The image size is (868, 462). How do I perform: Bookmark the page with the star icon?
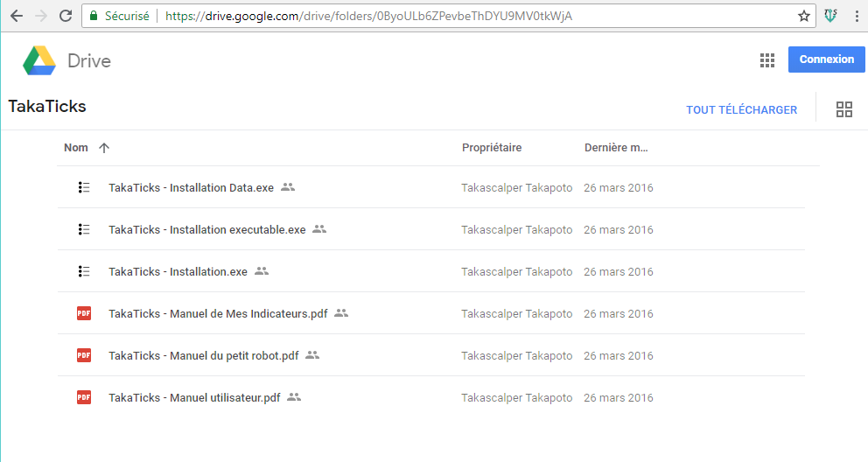pos(804,16)
